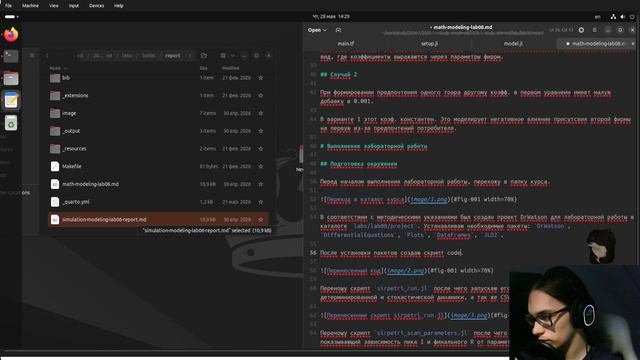Image resolution: width=640 pixels, height=360 pixels.
Task: Open keyboard layout 'en' indicator
Action: coord(598,17)
